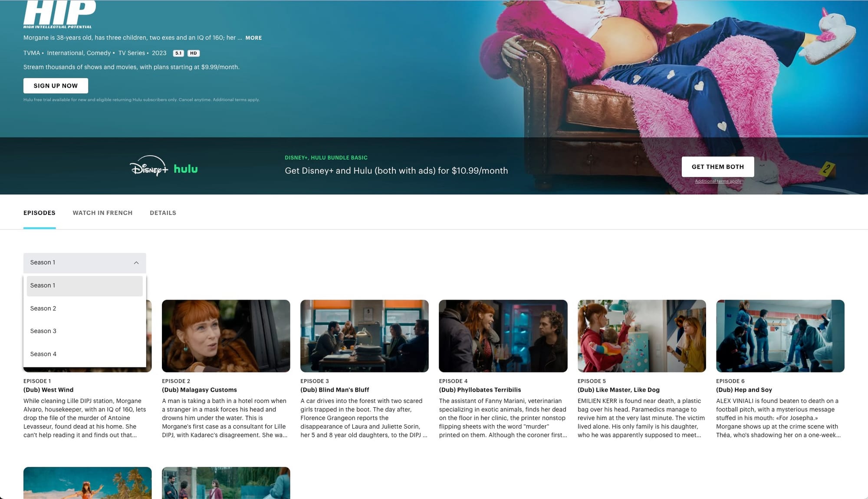The image size is (868, 499).
Task: Click the International, Comedy genre text
Action: tap(79, 53)
